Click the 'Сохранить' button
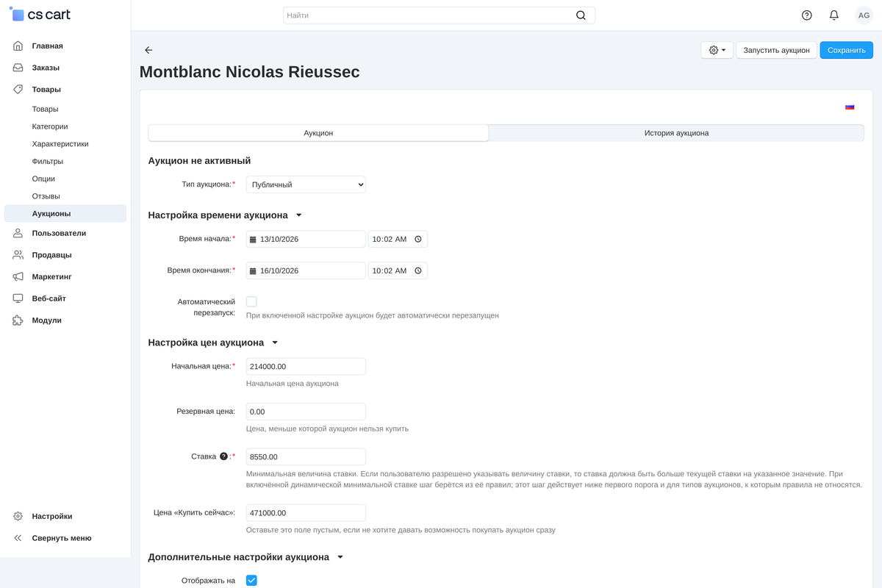The height and width of the screenshot is (588, 882). point(847,50)
